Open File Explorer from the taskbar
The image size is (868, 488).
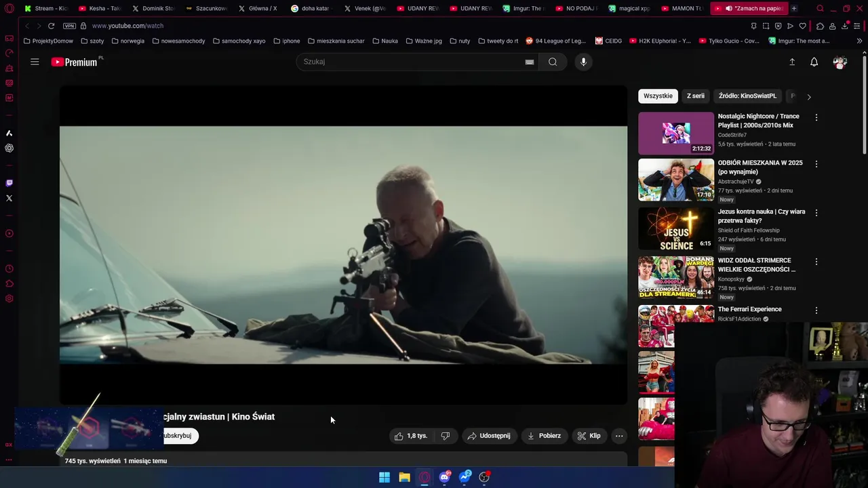tap(404, 477)
